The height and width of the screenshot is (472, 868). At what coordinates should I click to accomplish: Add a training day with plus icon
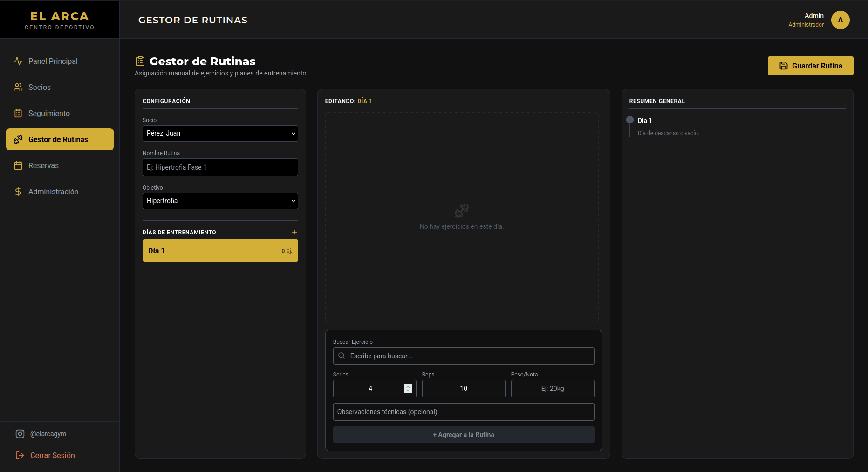coord(294,232)
